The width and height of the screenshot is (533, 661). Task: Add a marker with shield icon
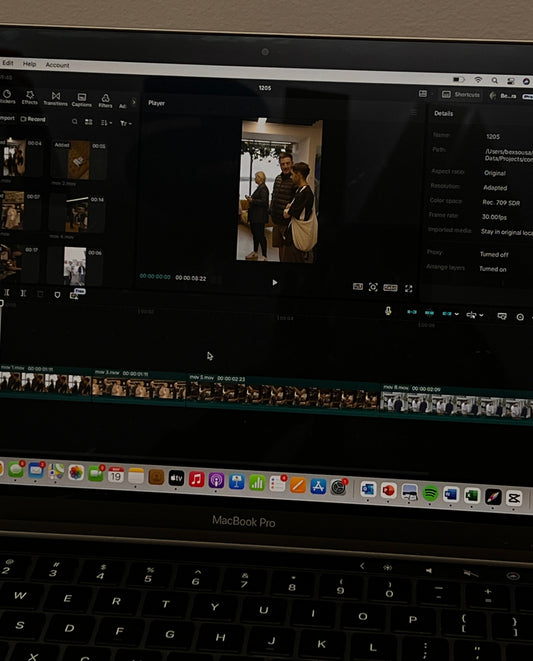(57, 295)
